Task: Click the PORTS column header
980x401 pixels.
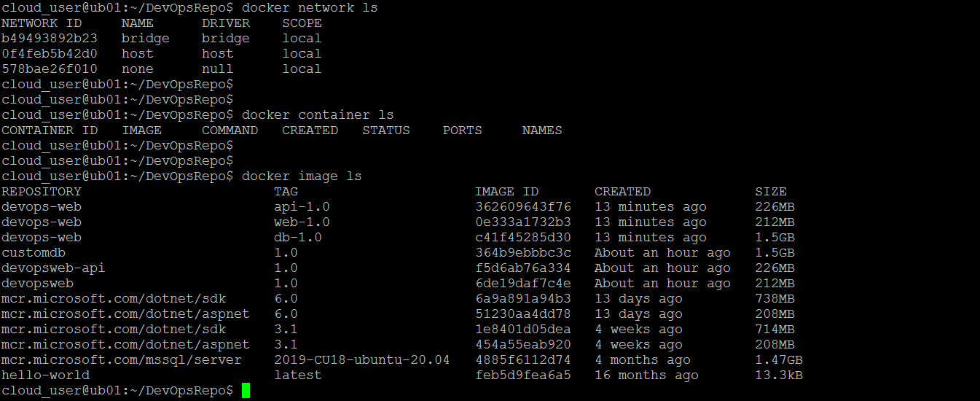Action: pos(462,131)
